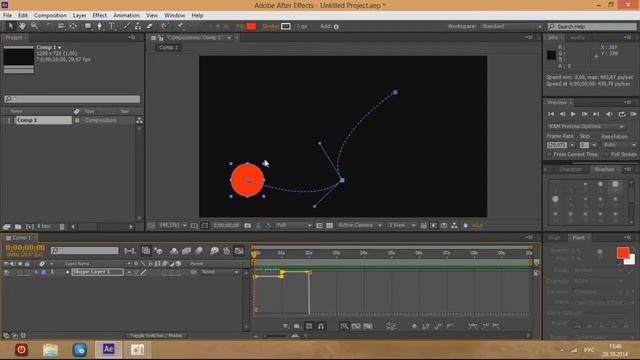Select the Pan Behind anchor tool
The width and height of the screenshot is (640, 360).
[73, 26]
